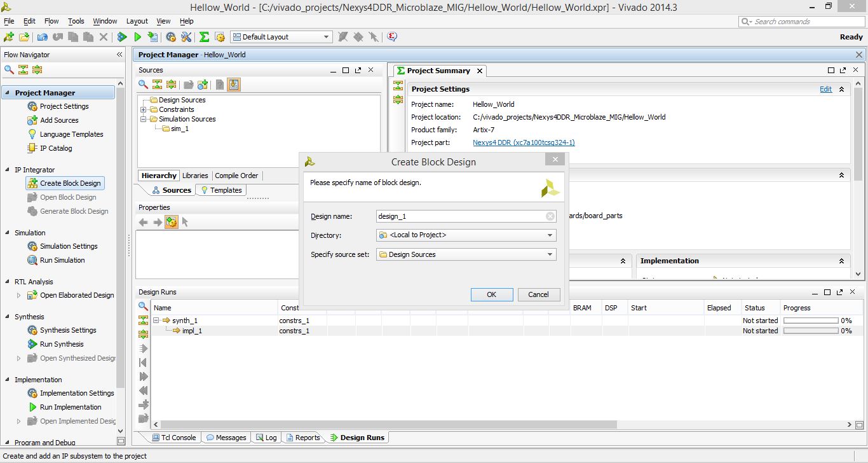Click the Design name input field
Image resolution: width=868 pixels, height=463 pixels.
tap(466, 216)
